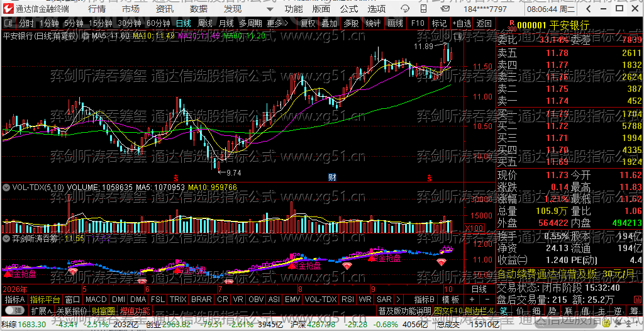644x331 pixels.
Task: Click the small square icon before 分时
Action: pyautogui.click(x=9, y=23)
